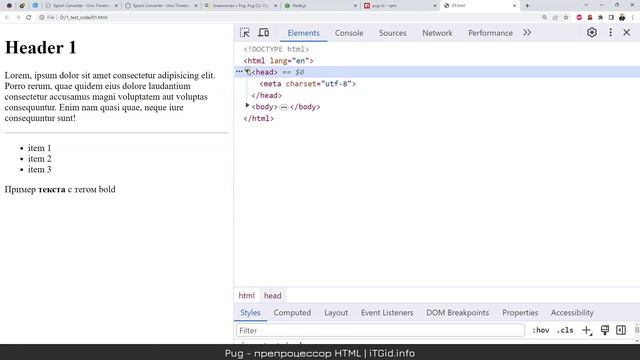Open DevTools three-dot customize menu
This screenshot has width=640, height=360.
[x=611, y=33]
